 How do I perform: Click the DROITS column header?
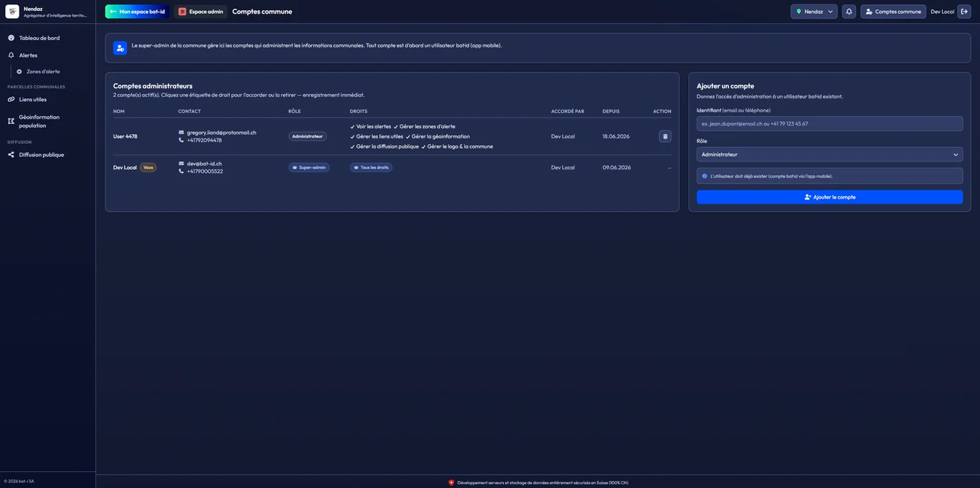(359, 111)
